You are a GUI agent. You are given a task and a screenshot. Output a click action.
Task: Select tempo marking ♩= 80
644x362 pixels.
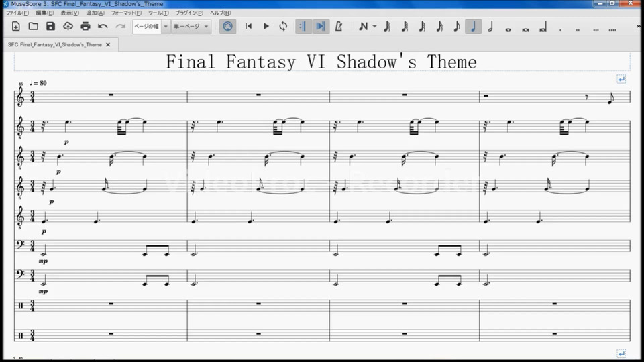[38, 83]
